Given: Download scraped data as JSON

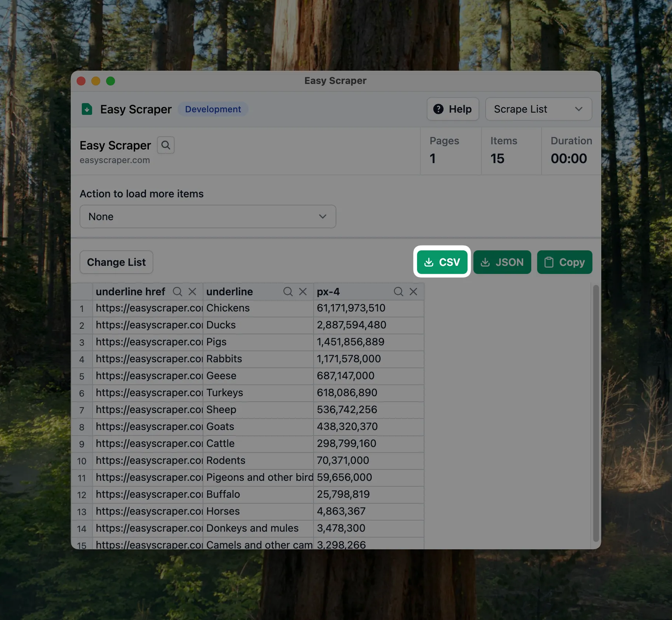Looking at the screenshot, I should [502, 262].
